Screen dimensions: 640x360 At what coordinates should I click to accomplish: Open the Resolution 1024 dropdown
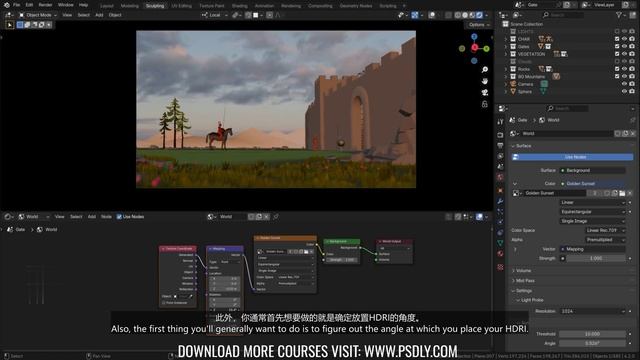pos(593,311)
